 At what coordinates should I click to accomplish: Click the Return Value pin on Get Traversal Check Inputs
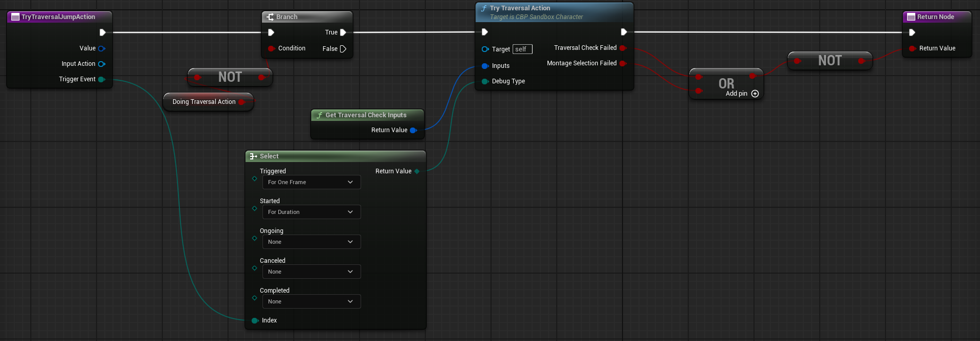(x=413, y=130)
